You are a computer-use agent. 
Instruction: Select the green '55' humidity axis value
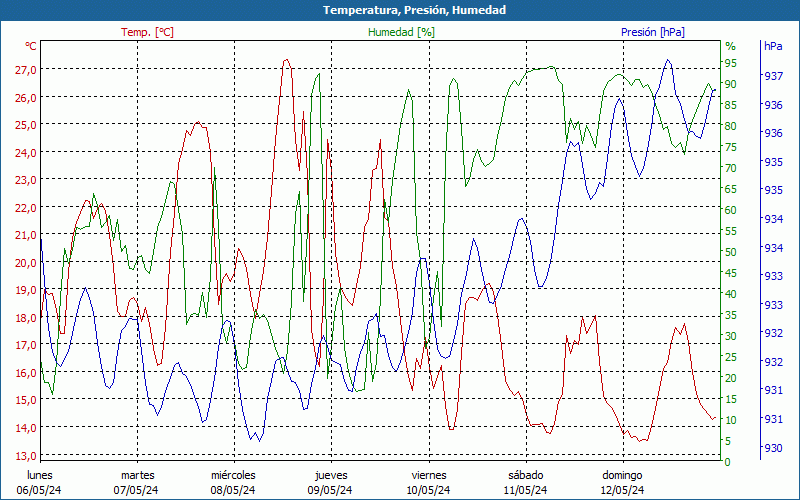click(731, 231)
